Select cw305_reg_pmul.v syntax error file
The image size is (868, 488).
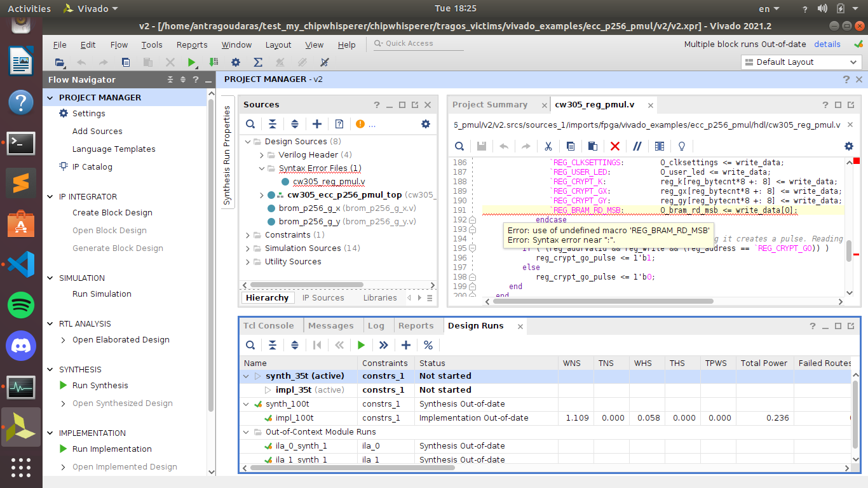click(329, 182)
